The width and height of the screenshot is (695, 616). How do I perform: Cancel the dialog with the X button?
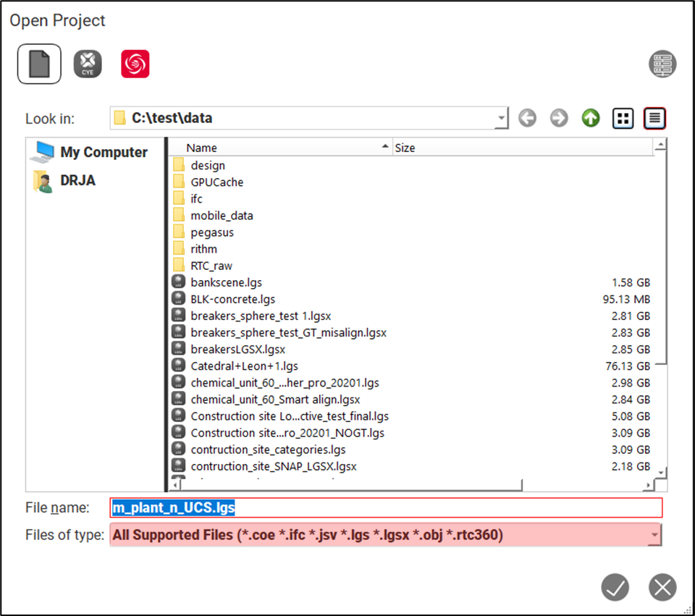point(662,587)
